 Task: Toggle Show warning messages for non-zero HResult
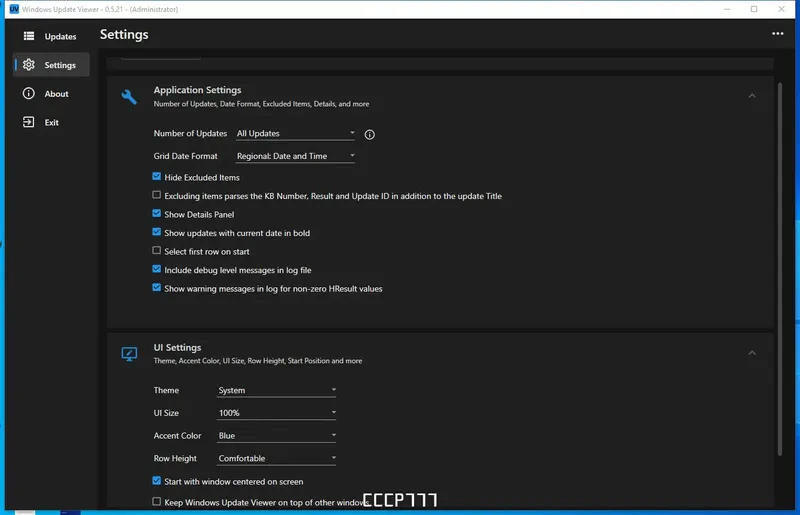point(157,288)
